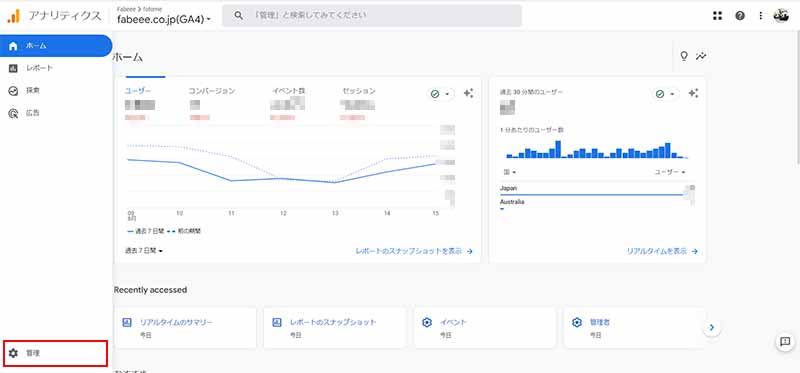Viewport: 800px width, 373px height.
Task: Open 管理 settings at sidebar bottom
Action: 55,353
